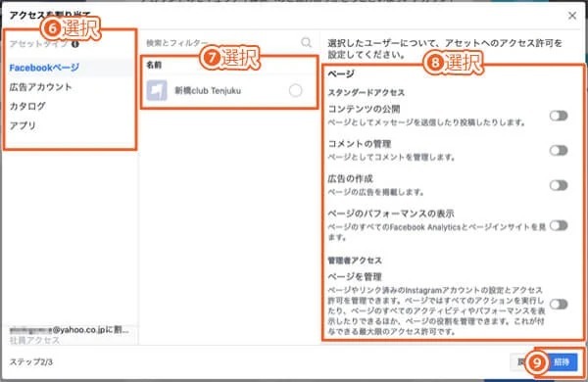Image resolution: width=588 pixels, height=382 pixels.
Task: Turn on the 広告の作成 toggle
Action: pos(559,185)
